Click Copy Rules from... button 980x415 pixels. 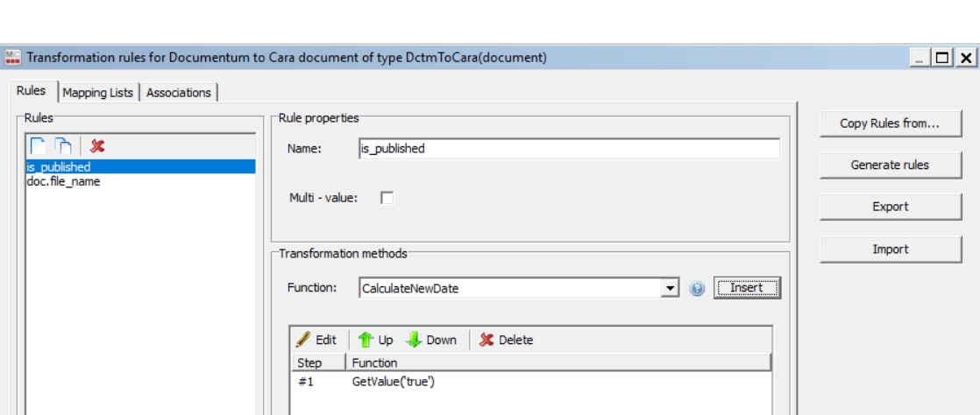[x=890, y=123]
